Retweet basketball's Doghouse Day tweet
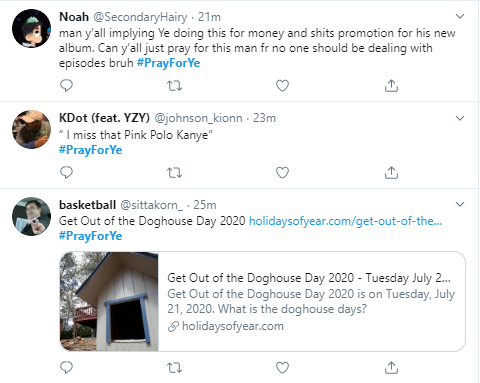This screenshot has height=383, width=480. click(x=174, y=368)
